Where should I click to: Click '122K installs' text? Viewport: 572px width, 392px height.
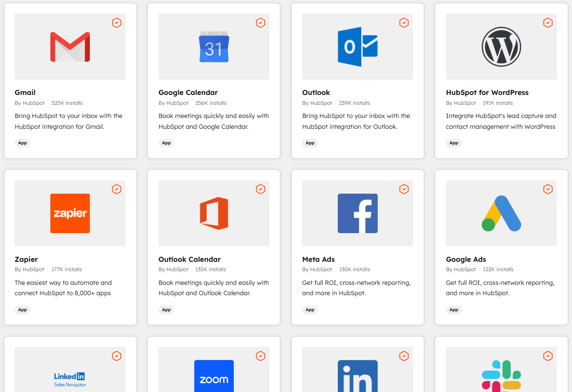tap(498, 269)
